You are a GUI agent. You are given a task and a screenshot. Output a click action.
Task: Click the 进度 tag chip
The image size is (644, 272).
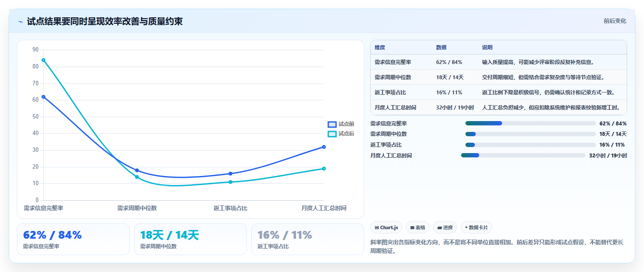pos(445,227)
